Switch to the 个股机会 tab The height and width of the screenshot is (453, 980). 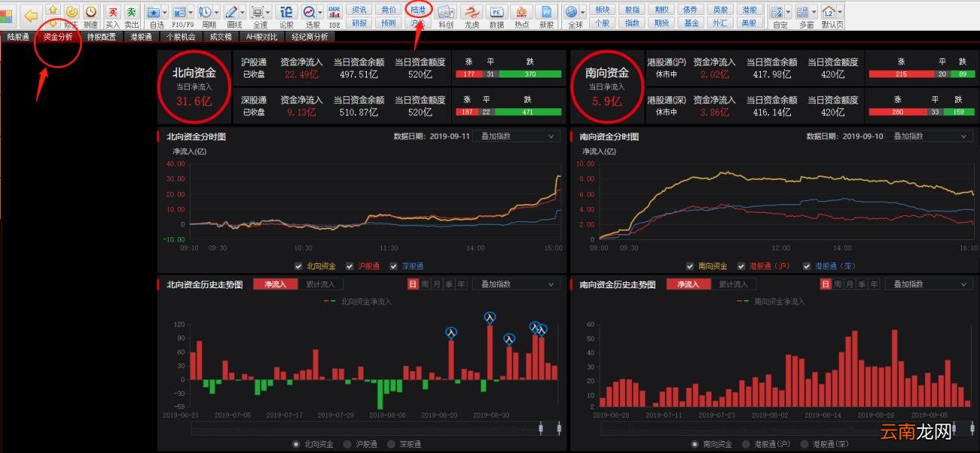click(181, 37)
